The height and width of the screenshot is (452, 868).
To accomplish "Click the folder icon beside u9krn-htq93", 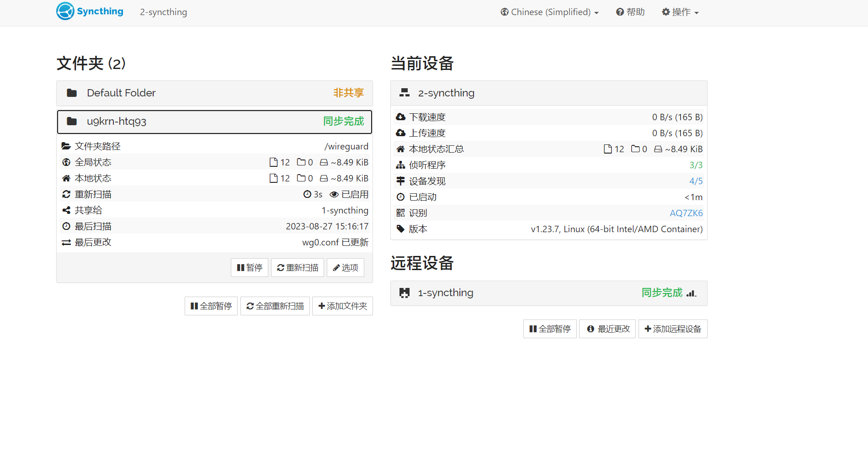I will pyautogui.click(x=72, y=122).
